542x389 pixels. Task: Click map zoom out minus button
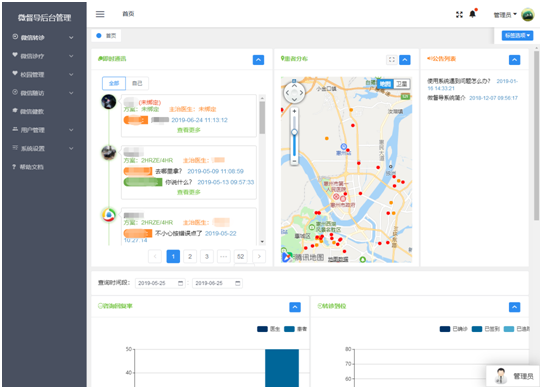(x=294, y=161)
